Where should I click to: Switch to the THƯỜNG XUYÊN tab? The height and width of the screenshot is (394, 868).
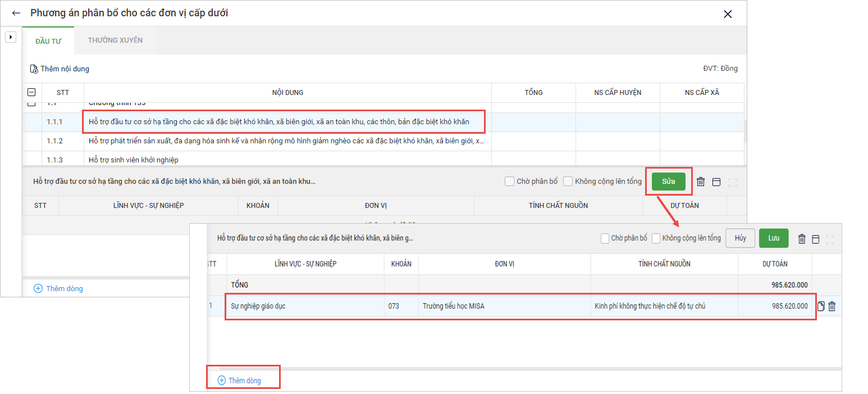coord(115,40)
